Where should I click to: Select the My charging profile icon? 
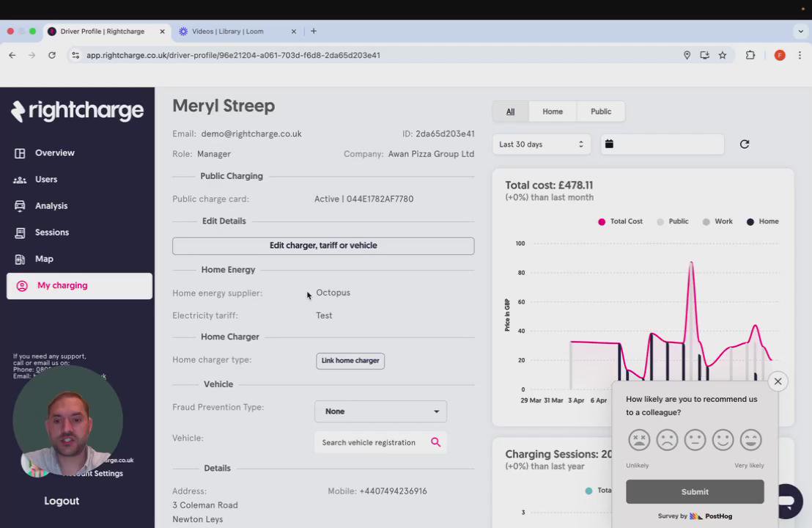click(x=22, y=285)
